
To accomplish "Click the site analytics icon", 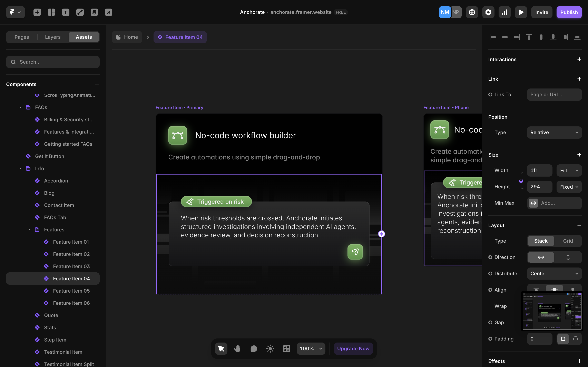I will point(504,12).
